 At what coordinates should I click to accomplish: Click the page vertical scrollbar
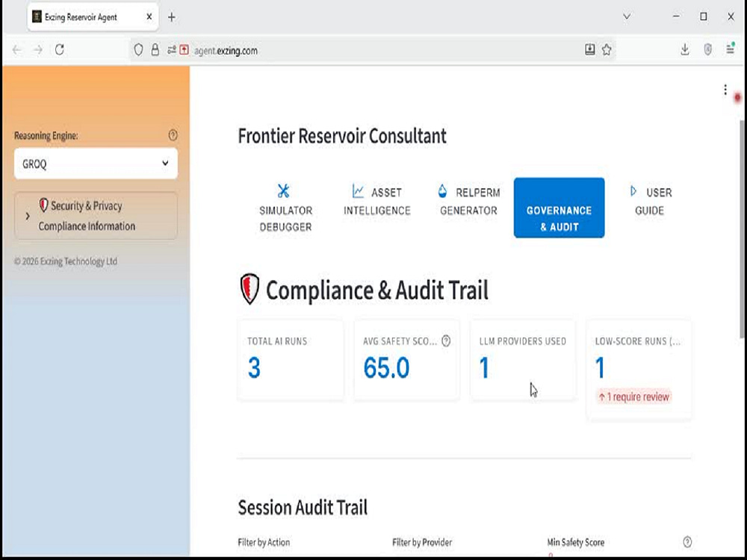pos(743,228)
